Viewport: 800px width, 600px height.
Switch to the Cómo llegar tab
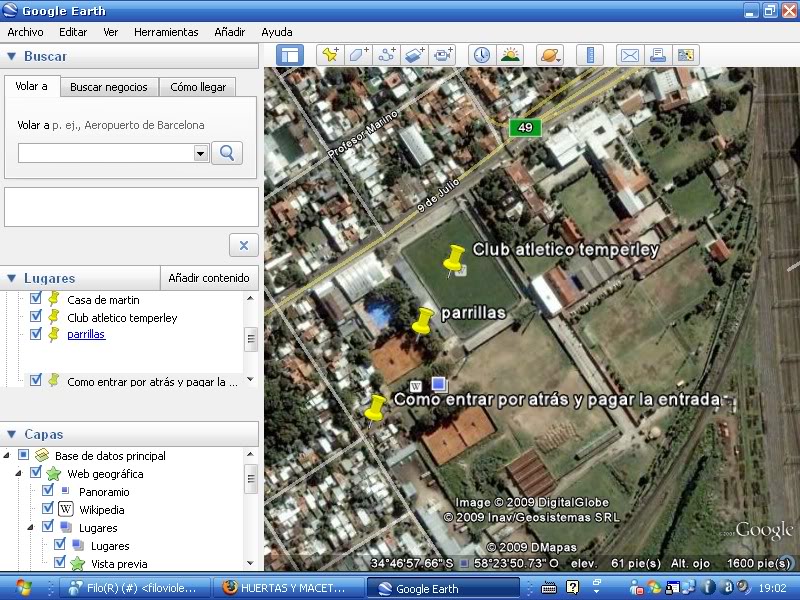pos(198,87)
